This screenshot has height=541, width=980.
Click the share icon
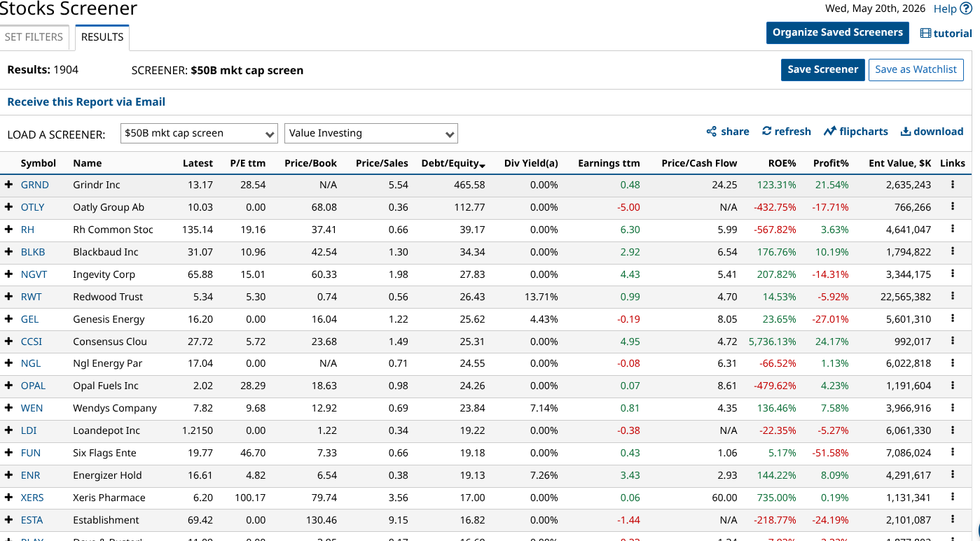click(711, 132)
